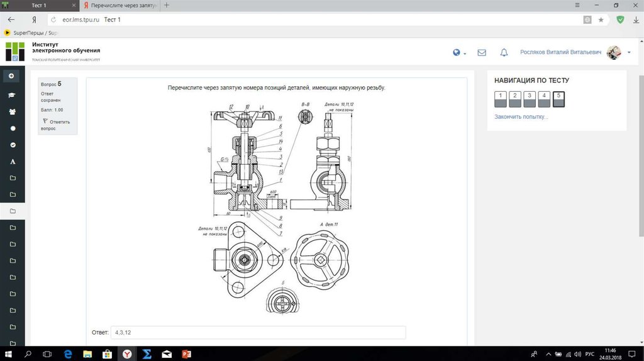
Task: Click 'Закончить попытку...' link
Action: click(x=521, y=117)
